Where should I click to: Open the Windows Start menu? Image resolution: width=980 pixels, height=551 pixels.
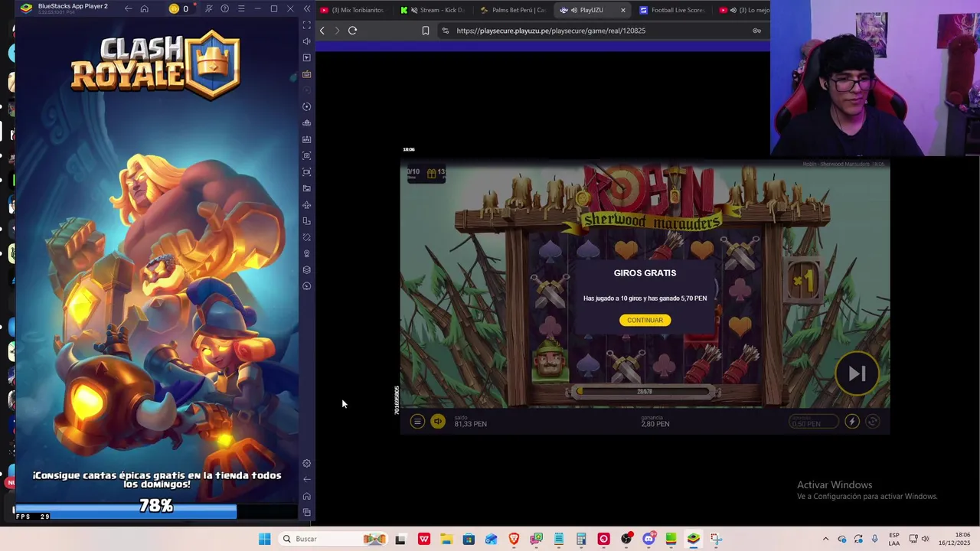click(x=265, y=539)
